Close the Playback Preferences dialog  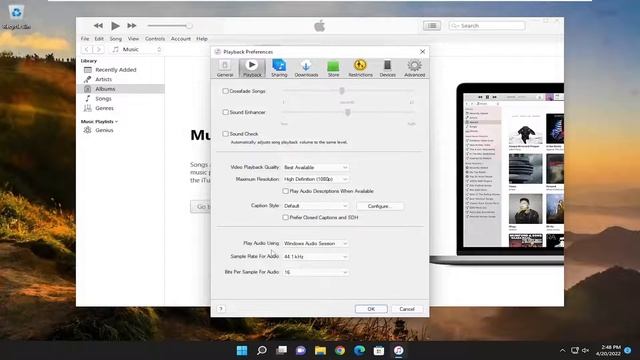pos(422,52)
